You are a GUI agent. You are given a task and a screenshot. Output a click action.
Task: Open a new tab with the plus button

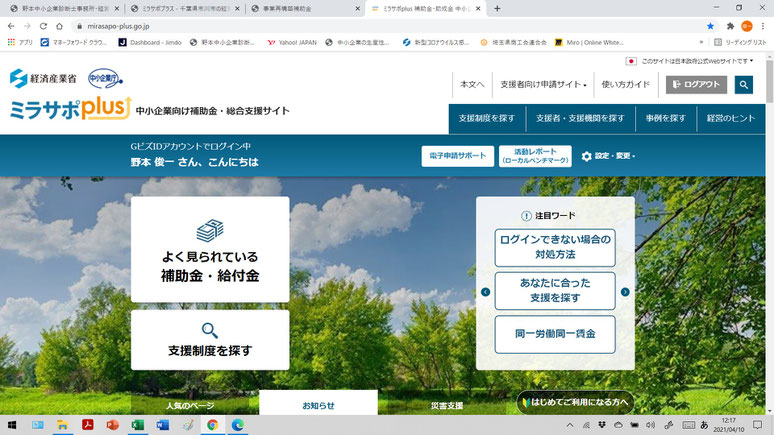click(497, 8)
